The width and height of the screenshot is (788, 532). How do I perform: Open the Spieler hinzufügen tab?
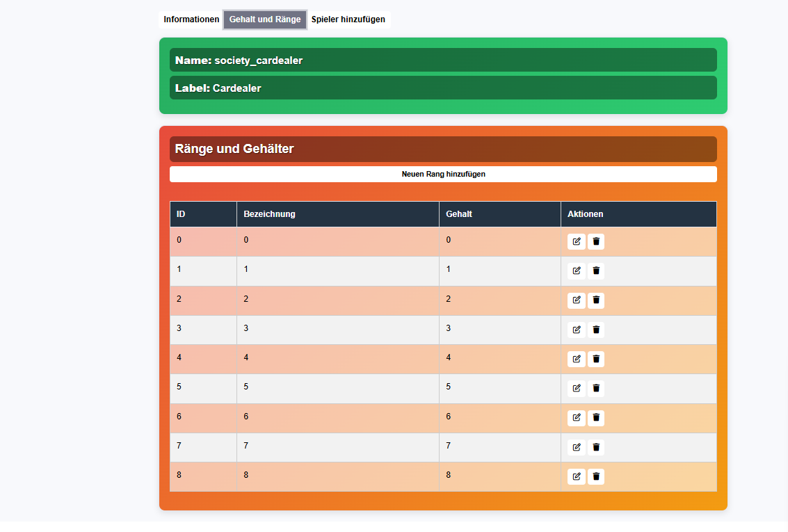click(x=348, y=19)
